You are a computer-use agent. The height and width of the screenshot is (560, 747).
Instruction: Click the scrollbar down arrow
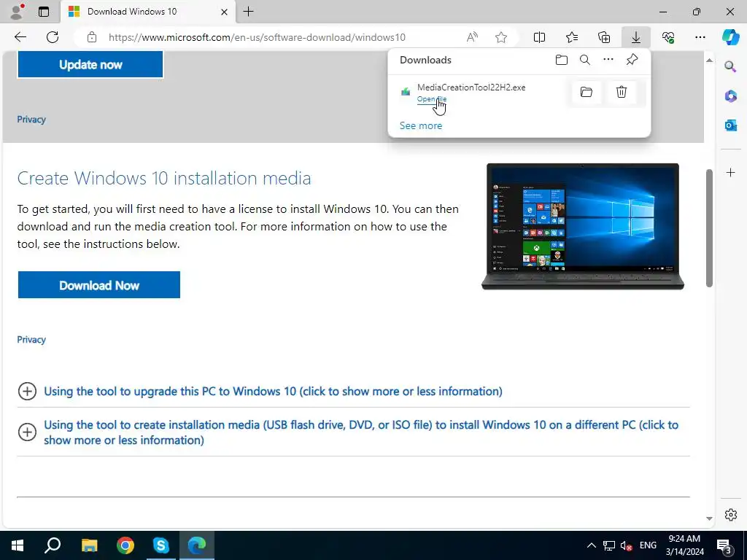pos(709,518)
